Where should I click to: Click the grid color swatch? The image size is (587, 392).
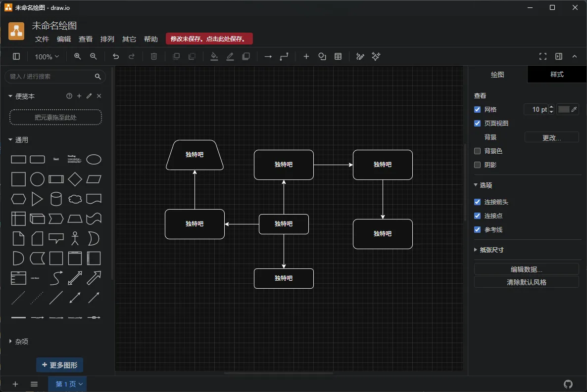tap(563, 109)
